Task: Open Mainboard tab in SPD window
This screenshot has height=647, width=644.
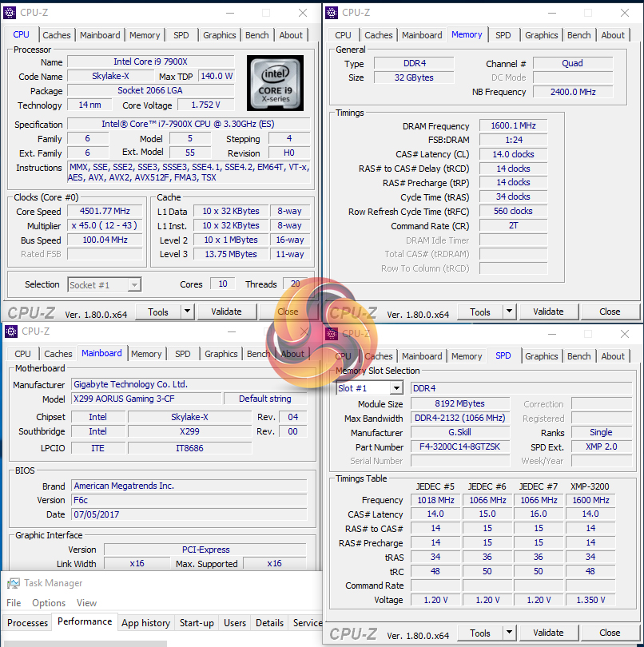Action: (422, 356)
